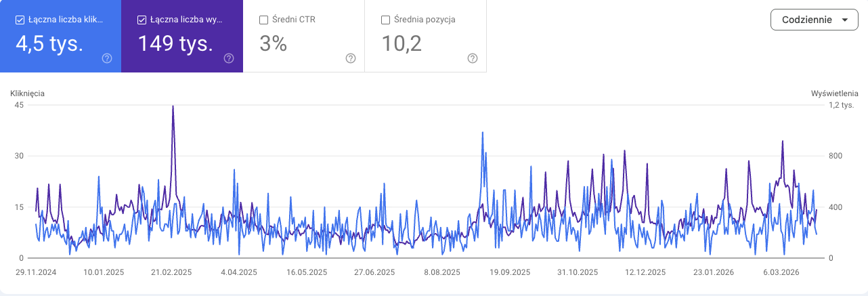This screenshot has width=868, height=296.
Task: Click the 3% average CTR value
Action: point(274,43)
